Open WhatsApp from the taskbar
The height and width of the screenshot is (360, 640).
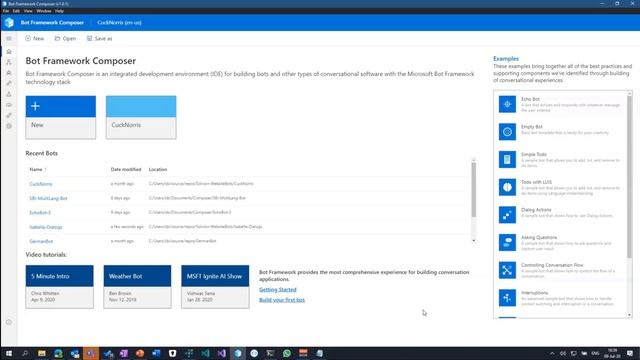(x=287, y=353)
